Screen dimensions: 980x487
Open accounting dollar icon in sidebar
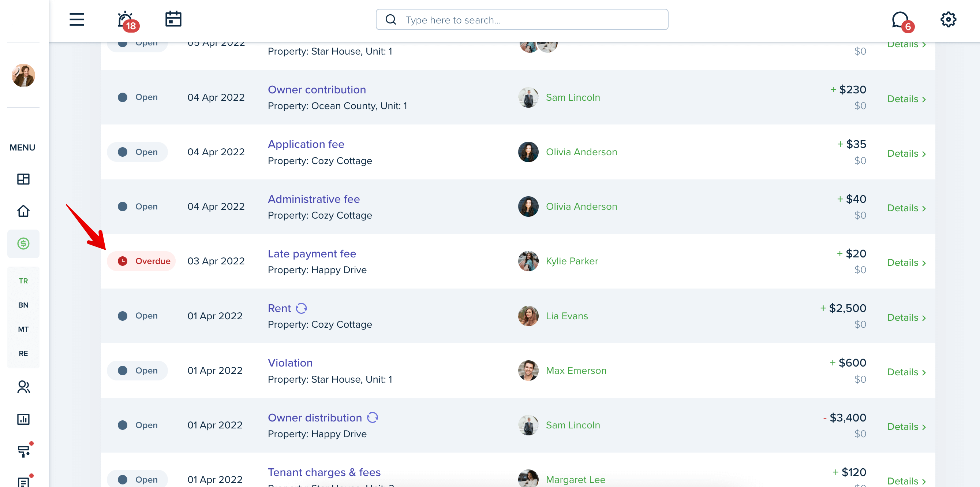[x=23, y=243]
